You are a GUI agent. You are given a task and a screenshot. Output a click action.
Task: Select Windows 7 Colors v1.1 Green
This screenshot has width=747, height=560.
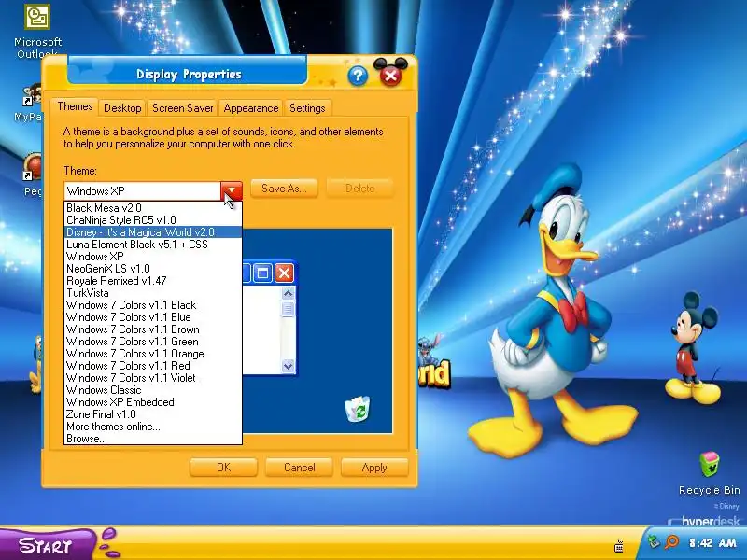[153, 342]
